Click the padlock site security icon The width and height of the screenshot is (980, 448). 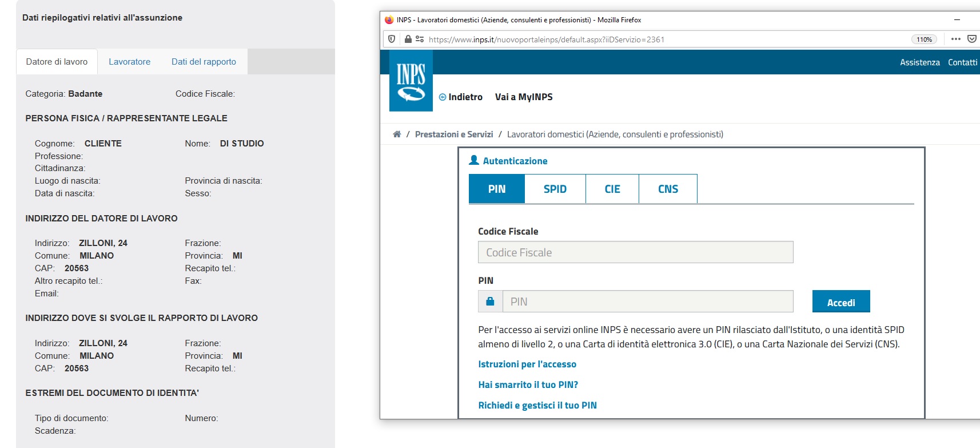pyautogui.click(x=408, y=39)
